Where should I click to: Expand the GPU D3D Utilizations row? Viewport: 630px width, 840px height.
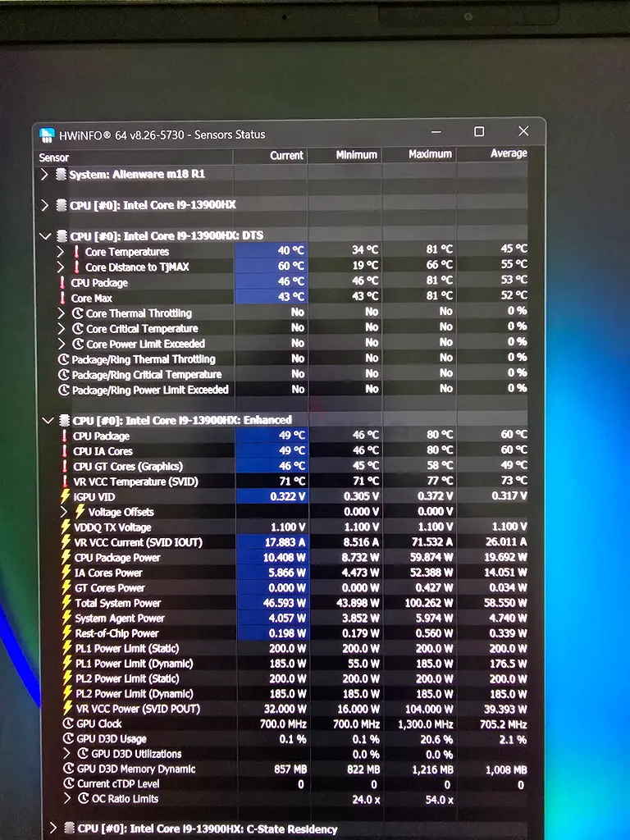pyautogui.click(x=67, y=754)
